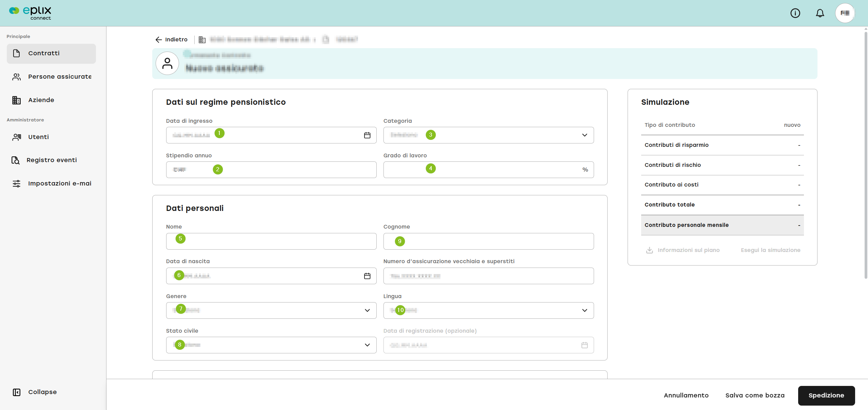Click the Tipo di contributo header
This screenshot has width=868, height=410.
click(x=670, y=125)
